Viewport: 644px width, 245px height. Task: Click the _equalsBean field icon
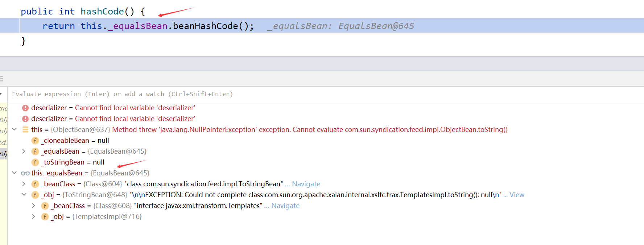point(35,151)
